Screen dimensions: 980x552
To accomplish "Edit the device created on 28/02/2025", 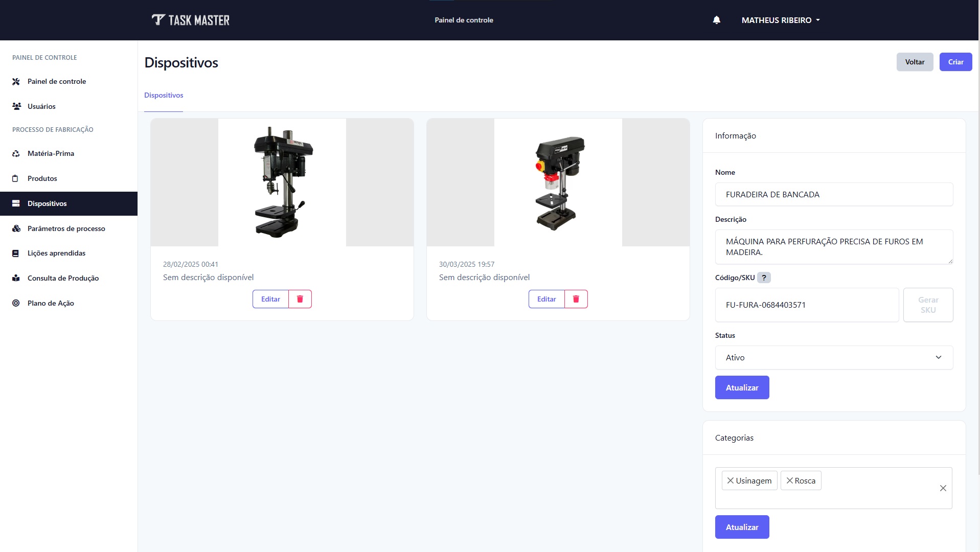I will (x=270, y=299).
